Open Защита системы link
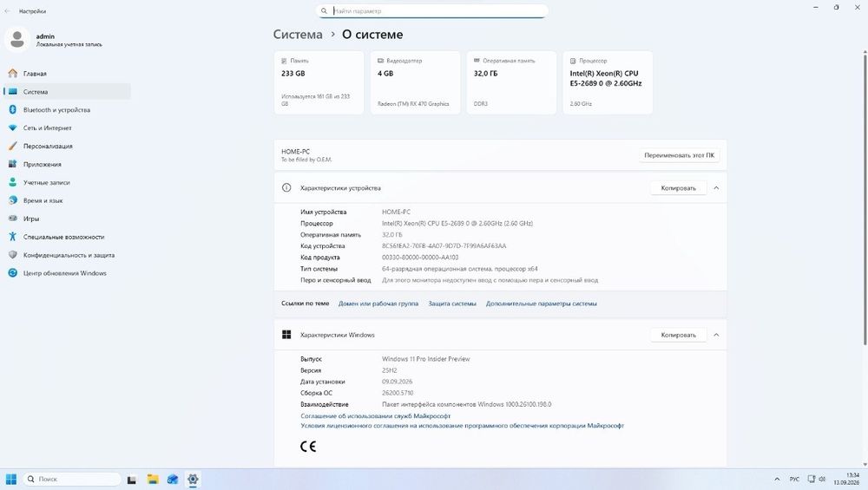This screenshot has height=490, width=868. pos(452,304)
